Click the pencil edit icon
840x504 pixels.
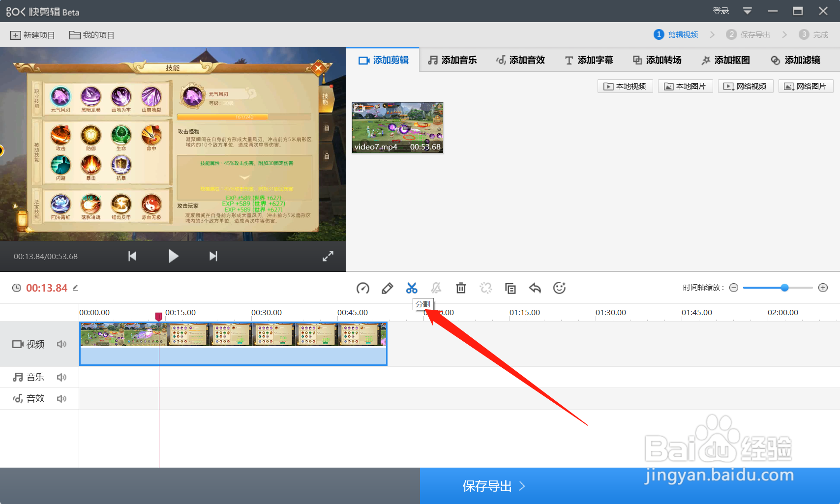tap(388, 288)
